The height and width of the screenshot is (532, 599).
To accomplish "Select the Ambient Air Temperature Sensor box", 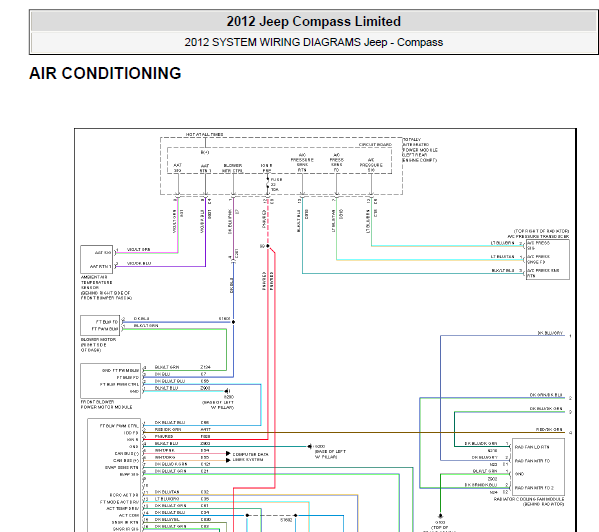I will (x=97, y=260).
